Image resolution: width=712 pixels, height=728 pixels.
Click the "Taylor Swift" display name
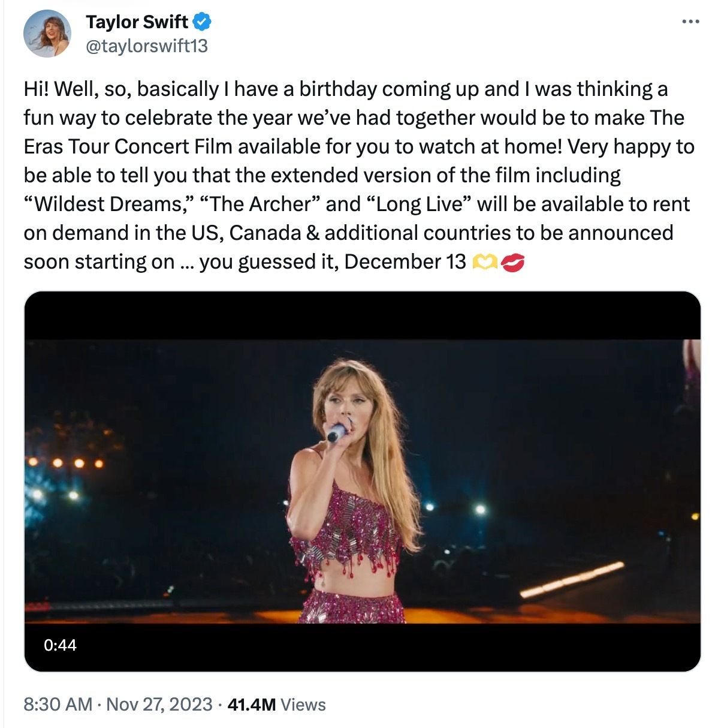137,22
